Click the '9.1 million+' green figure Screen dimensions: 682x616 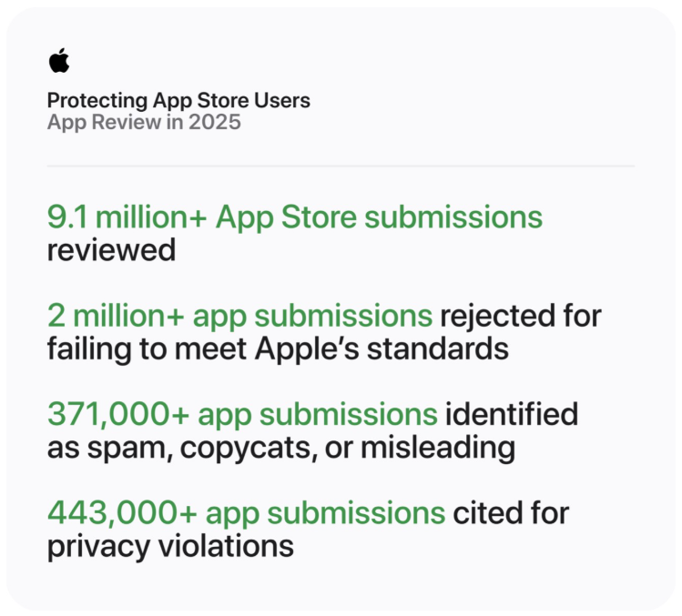pyautogui.click(x=127, y=217)
